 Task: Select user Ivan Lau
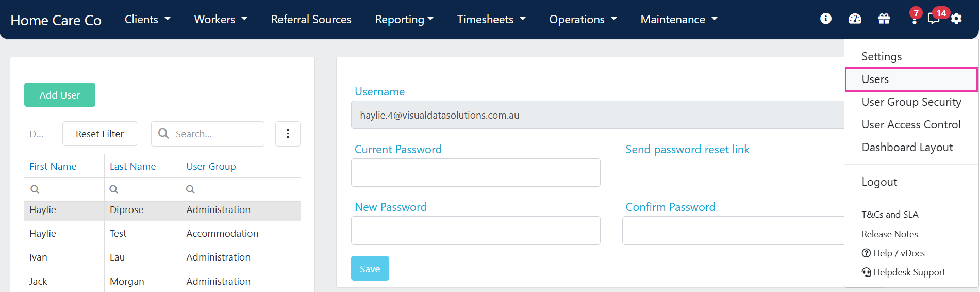tap(162, 257)
